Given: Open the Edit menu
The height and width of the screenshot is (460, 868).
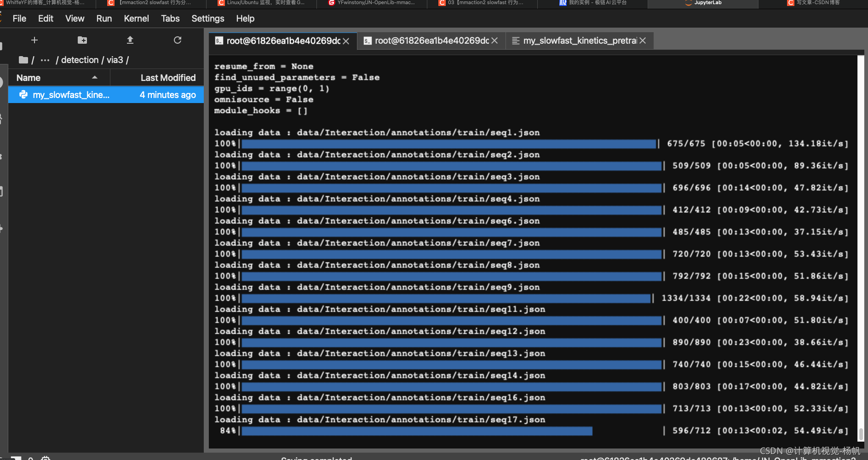Looking at the screenshot, I should point(46,18).
